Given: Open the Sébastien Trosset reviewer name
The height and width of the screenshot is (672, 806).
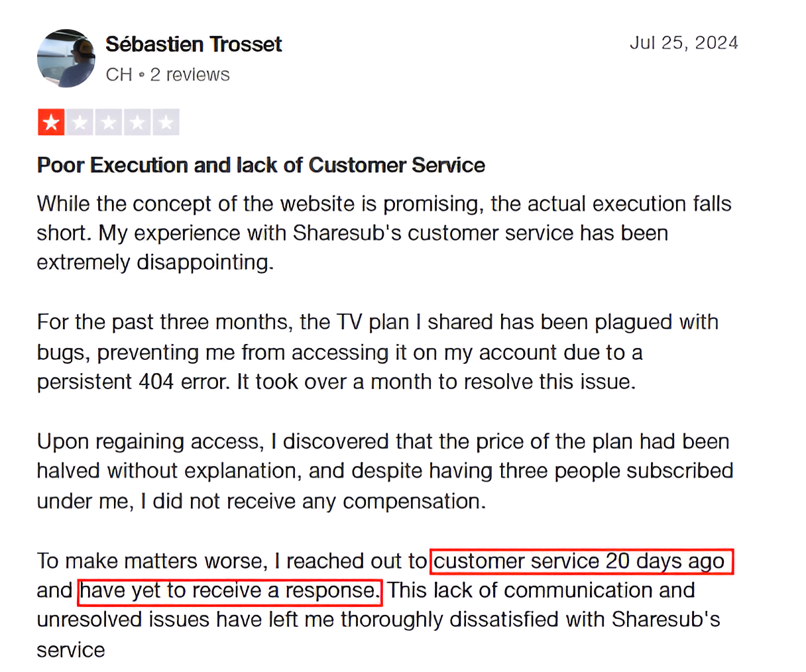Looking at the screenshot, I should (194, 44).
